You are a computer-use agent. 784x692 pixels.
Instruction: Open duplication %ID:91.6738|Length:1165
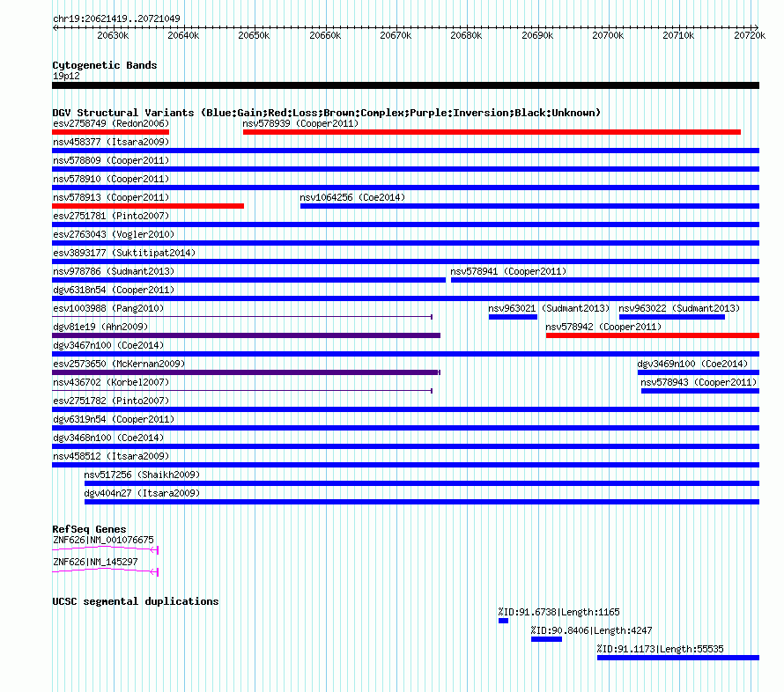559,612
